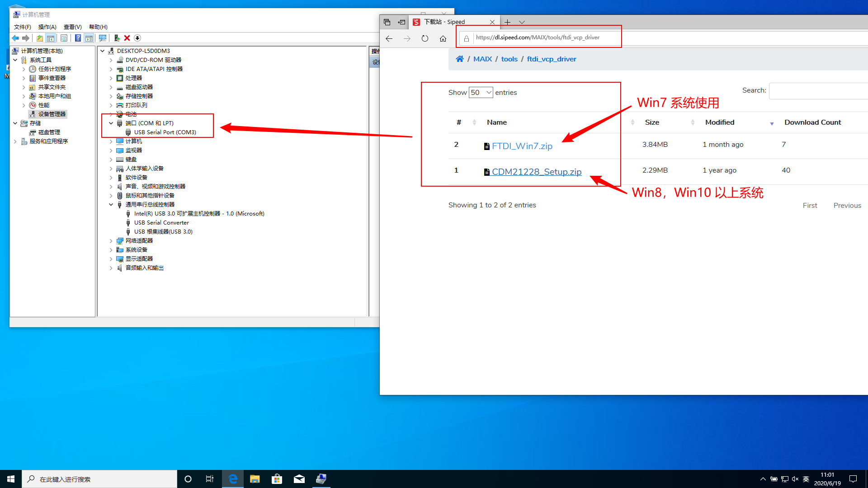Open Microsoft Store from taskbar
Screen dimensions: 868x488
coord(277,479)
